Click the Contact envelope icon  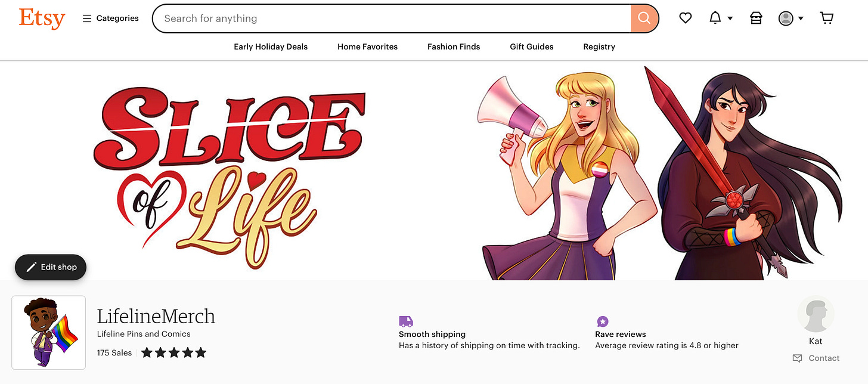pyautogui.click(x=797, y=358)
